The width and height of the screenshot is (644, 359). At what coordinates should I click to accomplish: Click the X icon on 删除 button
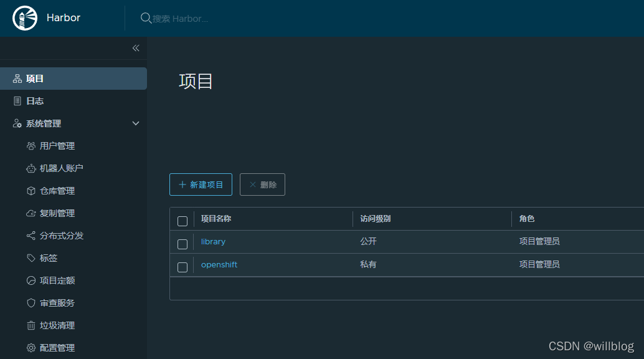pos(253,184)
